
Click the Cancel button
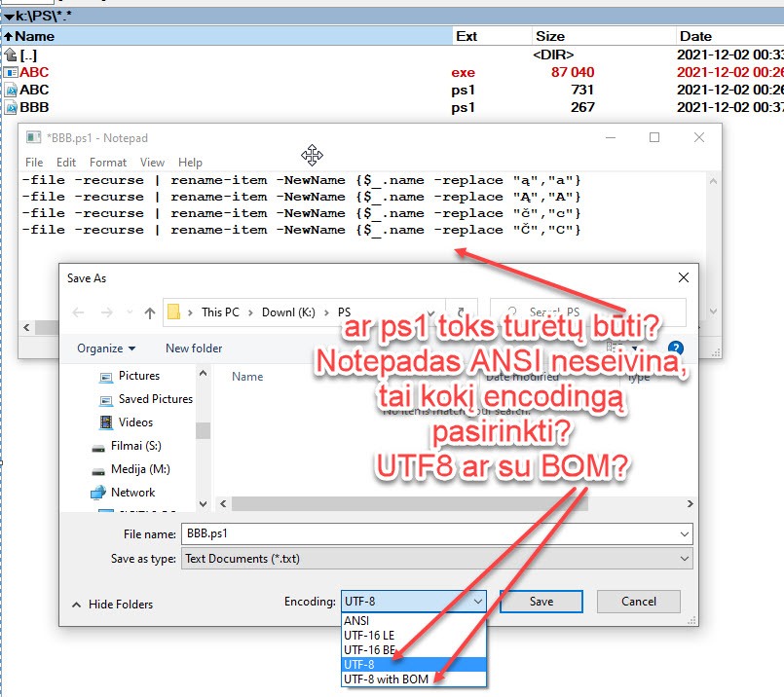click(638, 602)
